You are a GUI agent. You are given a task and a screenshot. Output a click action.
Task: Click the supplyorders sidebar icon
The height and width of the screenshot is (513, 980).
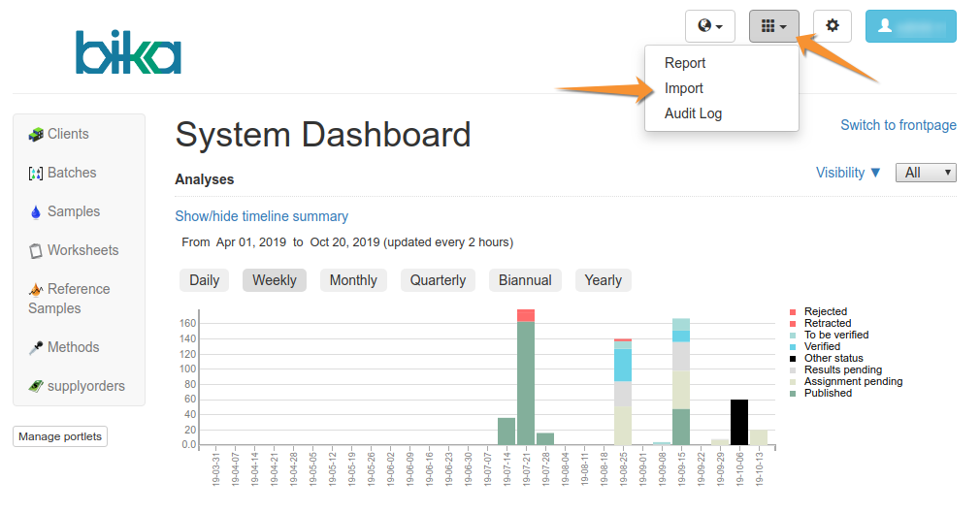point(36,386)
